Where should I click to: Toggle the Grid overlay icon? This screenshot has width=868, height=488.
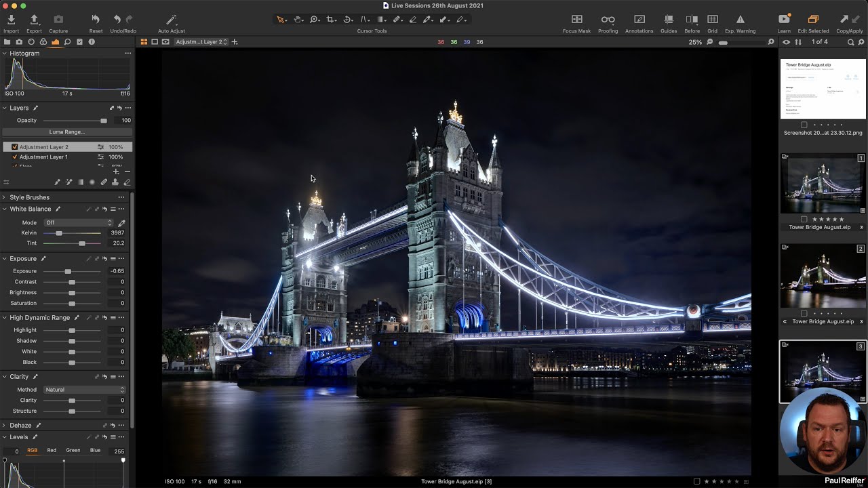[712, 20]
